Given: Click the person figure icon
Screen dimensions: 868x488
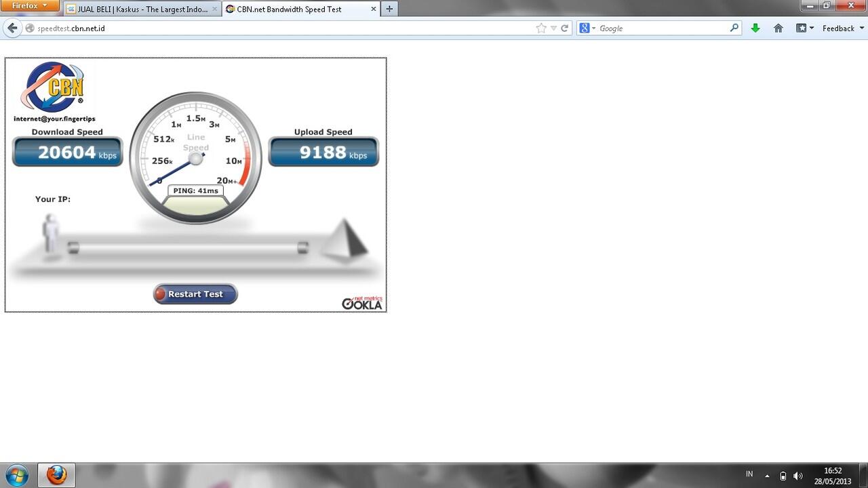Looking at the screenshot, I should point(51,234).
